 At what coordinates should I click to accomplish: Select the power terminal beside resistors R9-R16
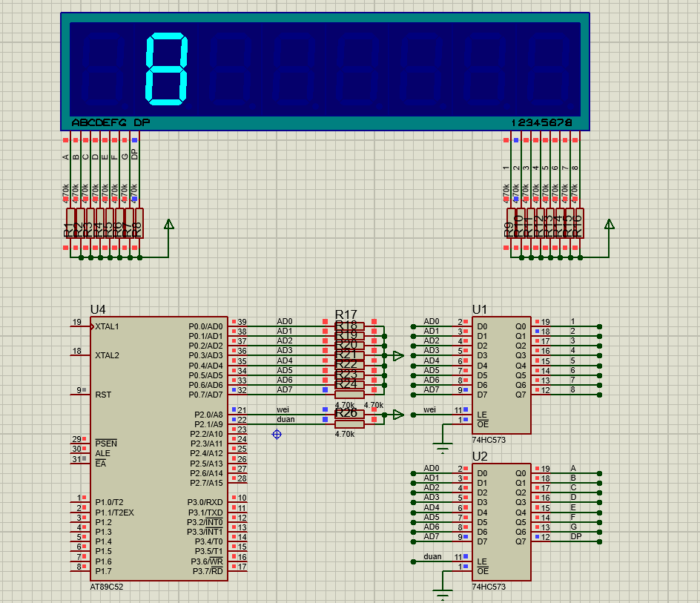click(610, 225)
